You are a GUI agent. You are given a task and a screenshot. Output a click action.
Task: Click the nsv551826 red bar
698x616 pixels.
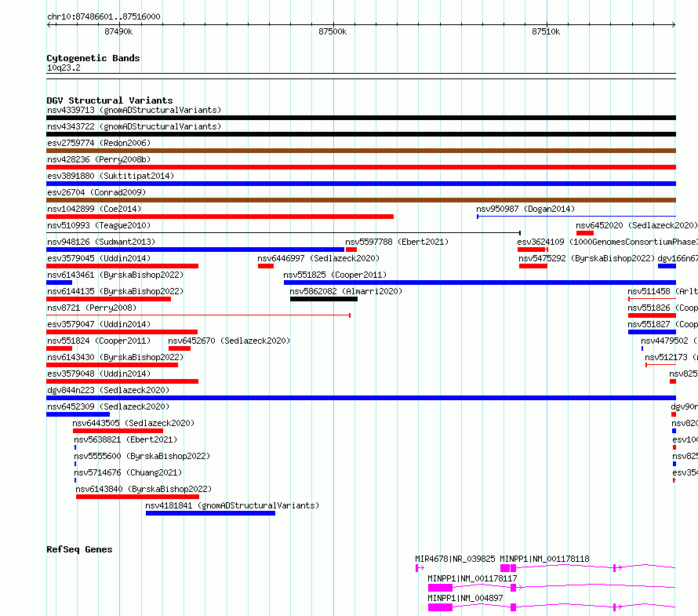pyautogui.click(x=652, y=315)
